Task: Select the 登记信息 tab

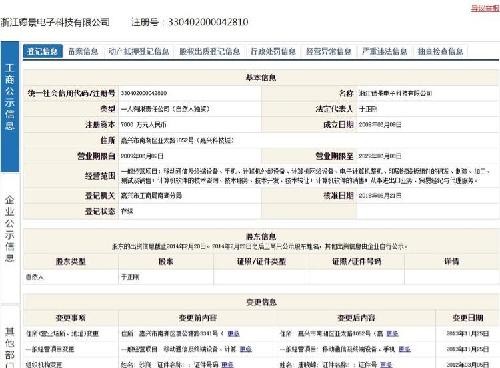Action: (x=43, y=51)
